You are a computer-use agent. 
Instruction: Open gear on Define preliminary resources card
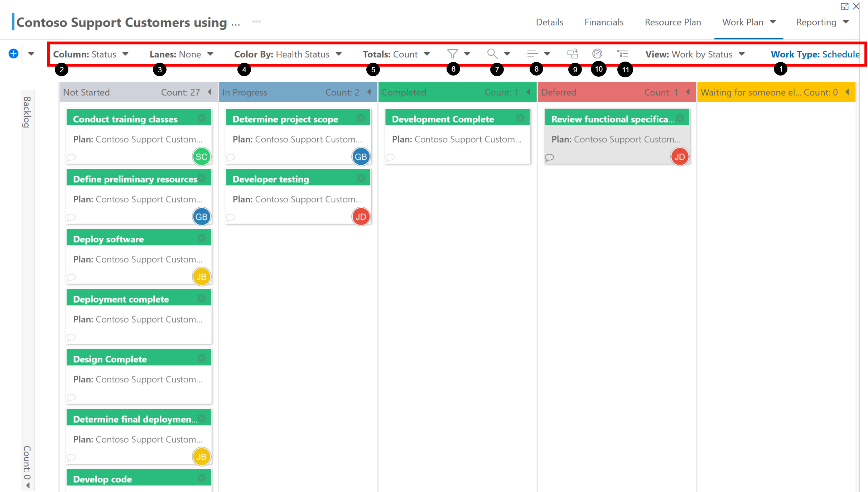point(202,178)
